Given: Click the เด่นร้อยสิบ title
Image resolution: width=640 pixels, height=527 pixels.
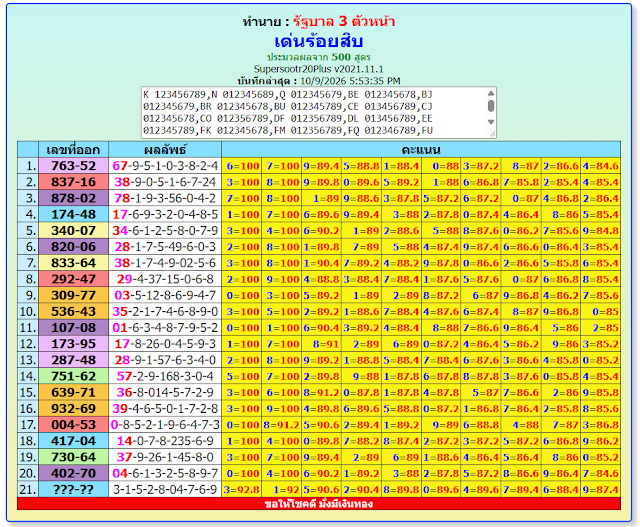Looking at the screenshot, I should [x=319, y=41].
